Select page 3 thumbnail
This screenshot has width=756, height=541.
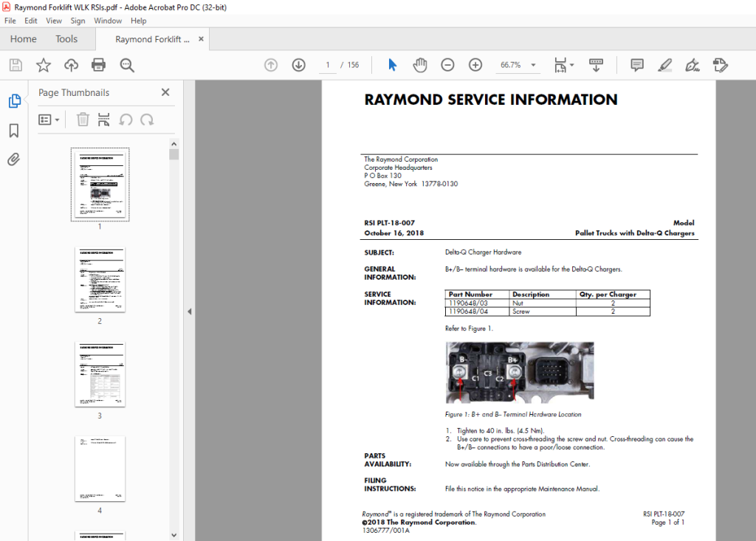pos(100,374)
